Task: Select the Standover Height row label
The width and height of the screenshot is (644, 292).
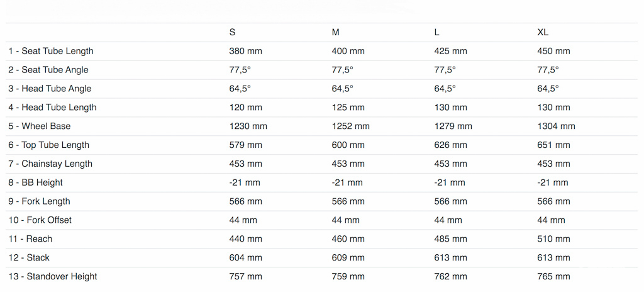Action: point(53,277)
